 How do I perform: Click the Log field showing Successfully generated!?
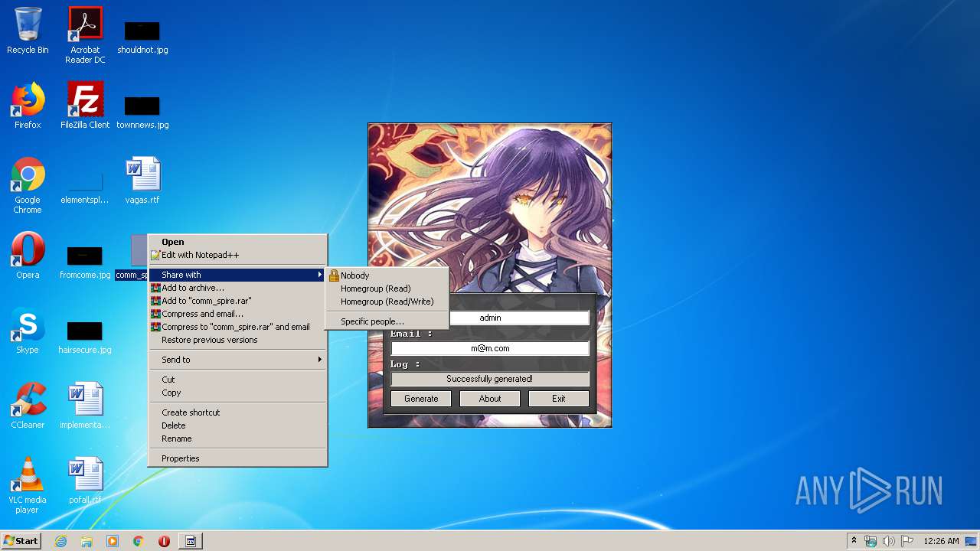pyautogui.click(x=490, y=379)
